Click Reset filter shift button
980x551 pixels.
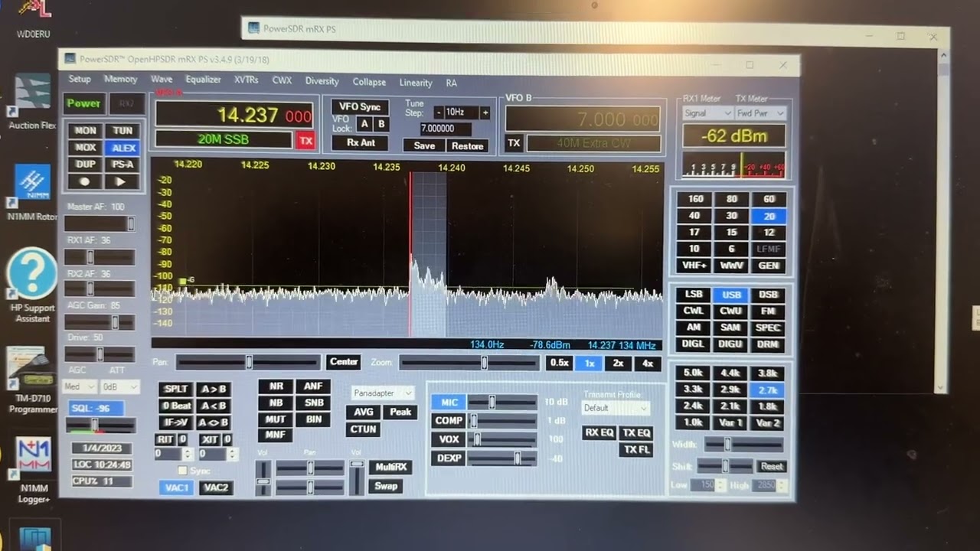click(x=771, y=466)
